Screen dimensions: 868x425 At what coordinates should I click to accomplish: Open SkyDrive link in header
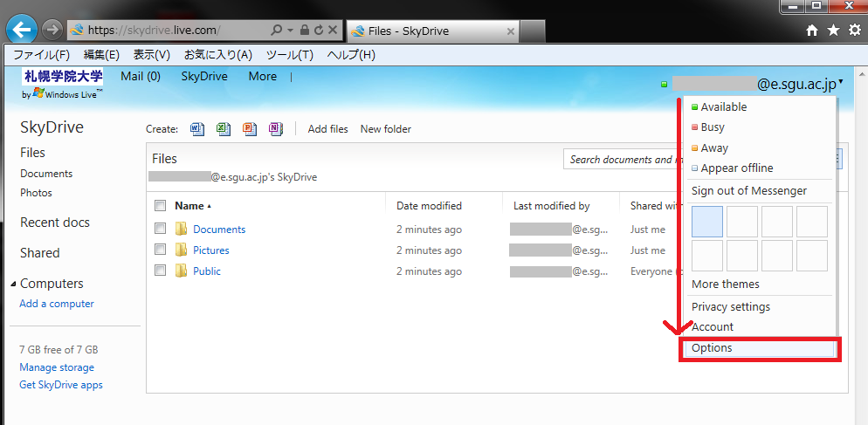[204, 77]
